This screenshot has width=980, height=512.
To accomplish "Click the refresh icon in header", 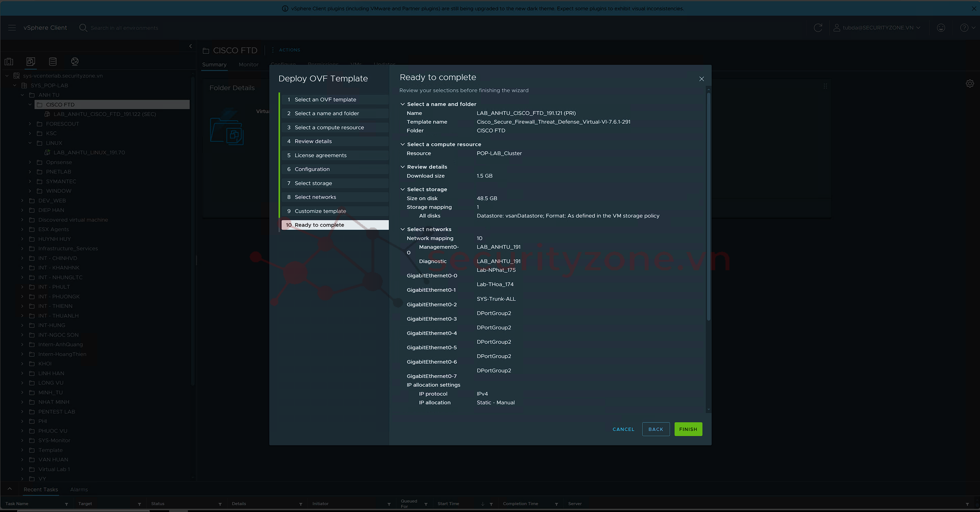I will point(818,28).
